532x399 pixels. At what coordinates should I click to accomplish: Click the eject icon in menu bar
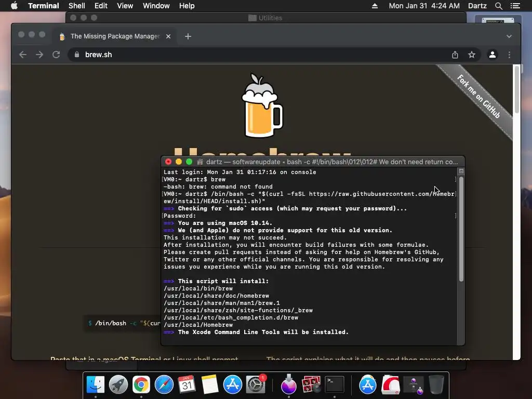point(375,6)
